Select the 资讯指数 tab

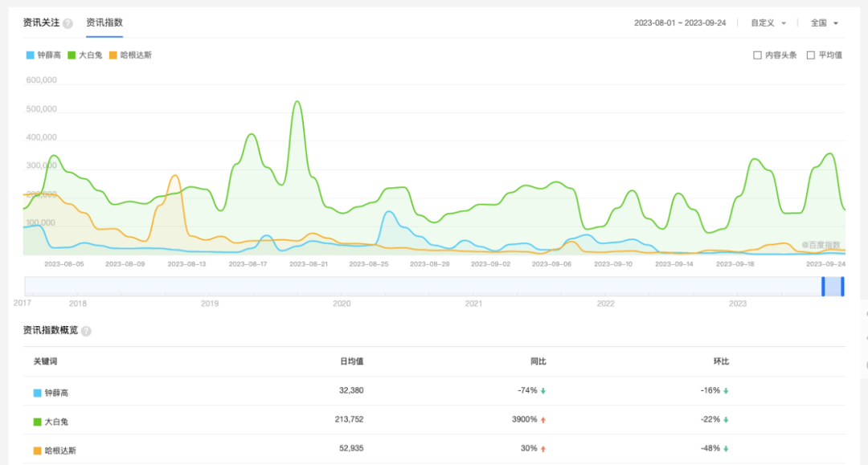[104, 22]
